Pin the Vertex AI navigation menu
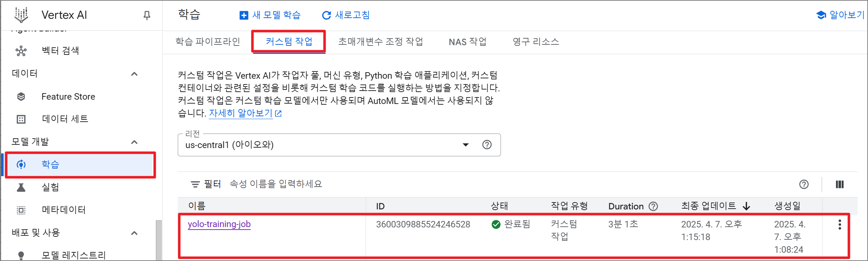Viewport: 868px width, 261px height. point(147,15)
